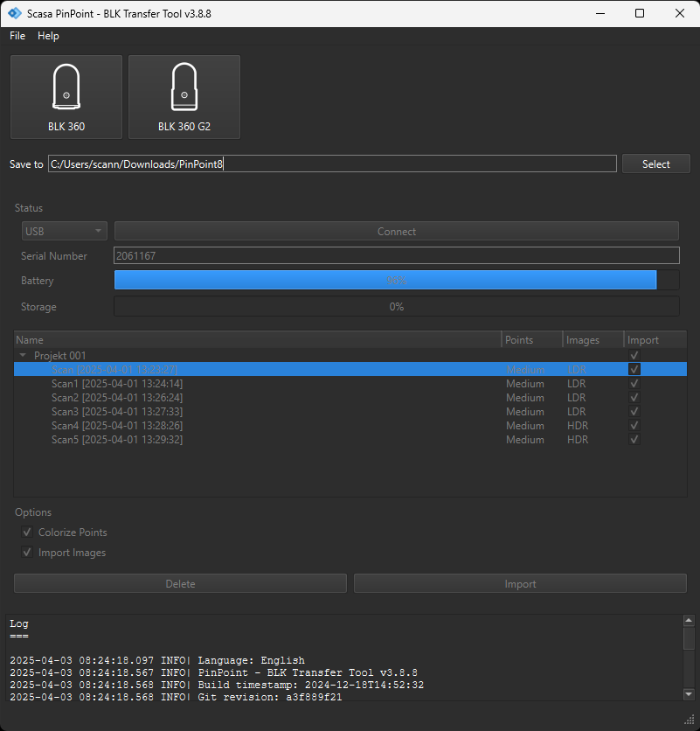This screenshot has width=700, height=731.
Task: Click the log scrollbar up arrow
Action: click(689, 620)
